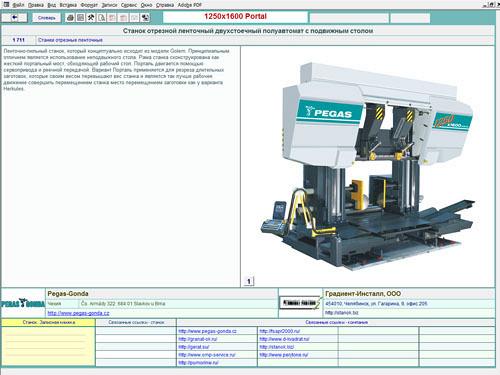Click the Чехия country field

point(62,304)
